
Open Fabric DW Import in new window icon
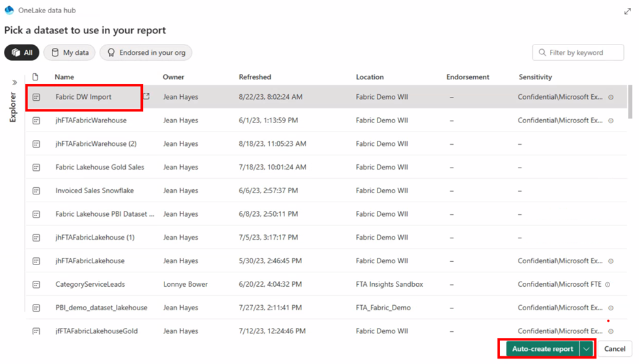[146, 96]
